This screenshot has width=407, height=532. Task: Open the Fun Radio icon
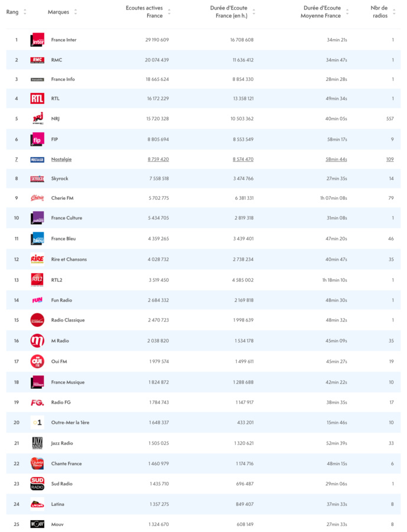point(37,300)
